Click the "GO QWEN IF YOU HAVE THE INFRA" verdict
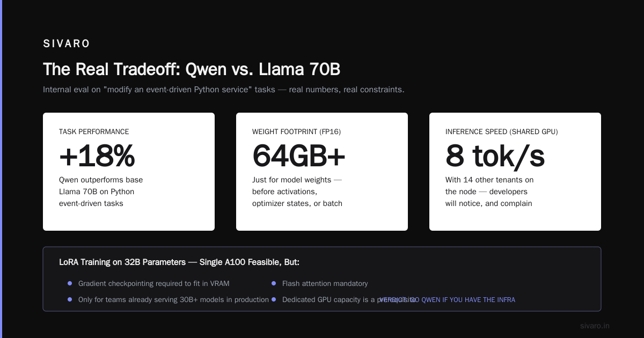This screenshot has height=338, width=644. point(447,300)
